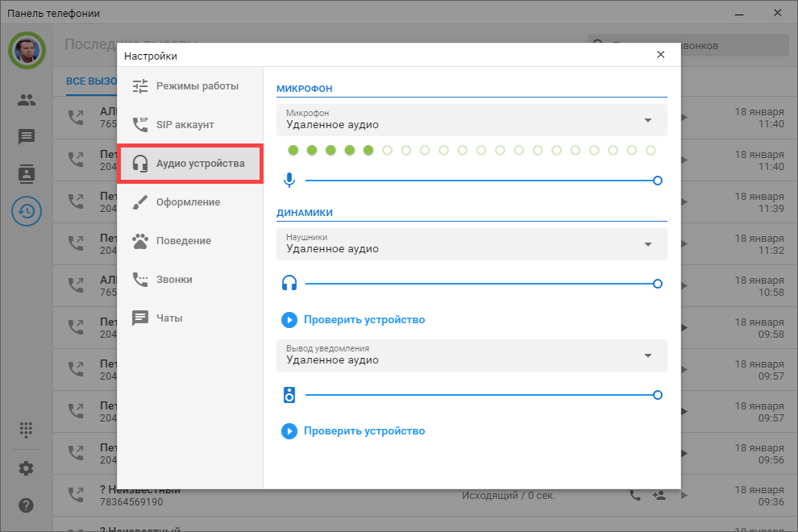Open the dial pad icon
Image resolution: width=798 pixels, height=532 pixels.
pos(27,430)
